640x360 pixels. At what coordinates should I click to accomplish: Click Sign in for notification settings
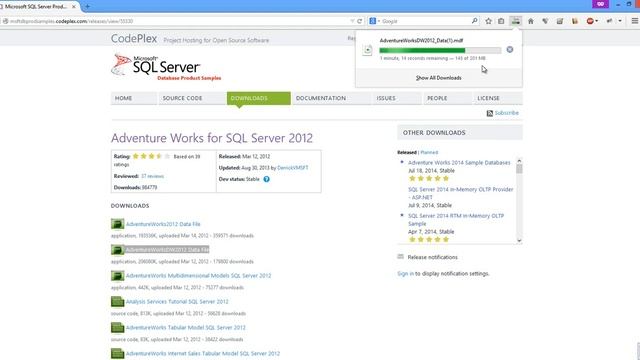pos(405,273)
